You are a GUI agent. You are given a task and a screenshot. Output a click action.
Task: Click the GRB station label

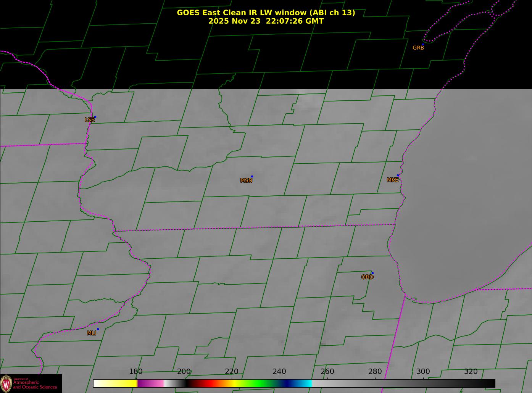point(418,48)
